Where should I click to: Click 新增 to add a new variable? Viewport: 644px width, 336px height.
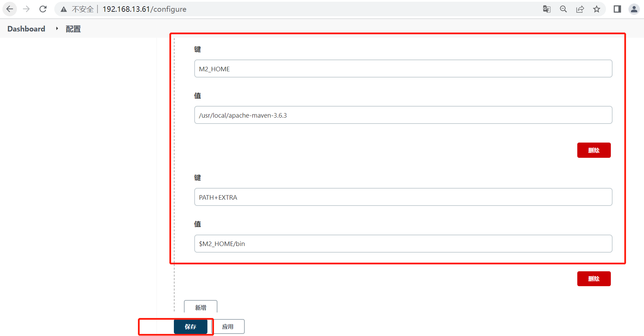[200, 307]
